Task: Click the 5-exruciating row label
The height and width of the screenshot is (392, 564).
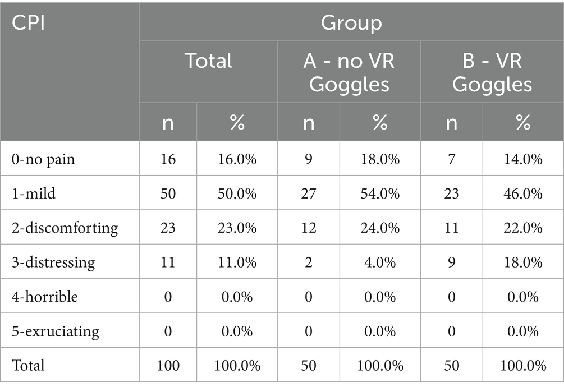Action: 56,331
